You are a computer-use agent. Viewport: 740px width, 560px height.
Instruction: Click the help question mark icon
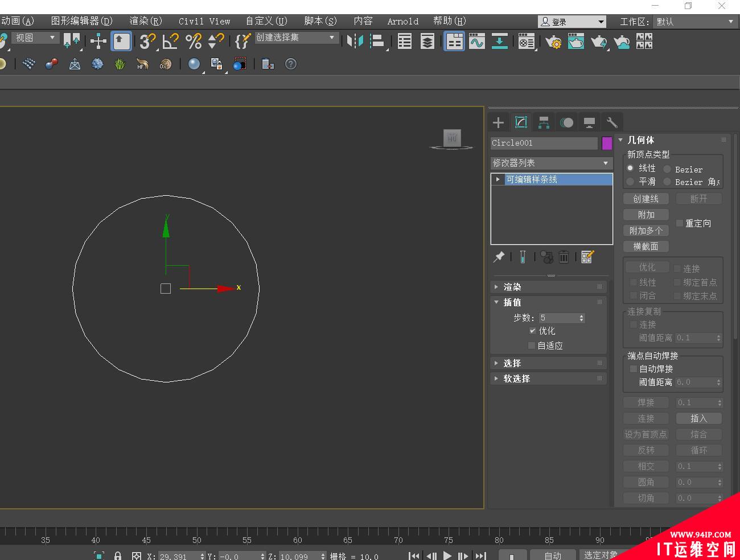pyautogui.click(x=291, y=64)
